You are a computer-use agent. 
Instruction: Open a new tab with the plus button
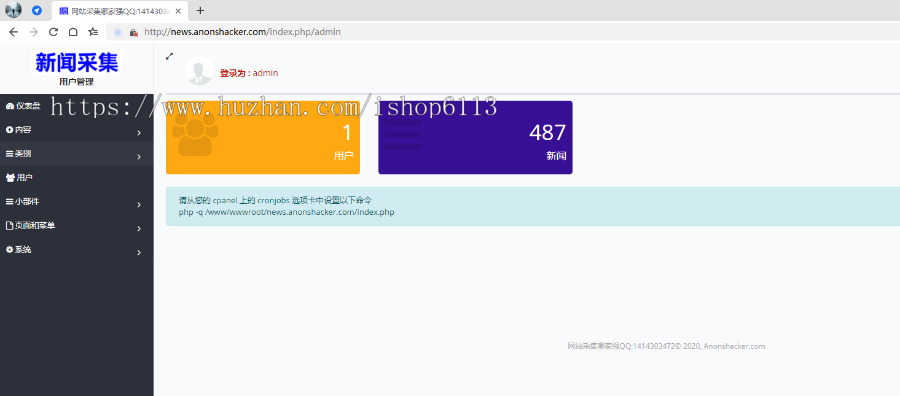coord(200,10)
